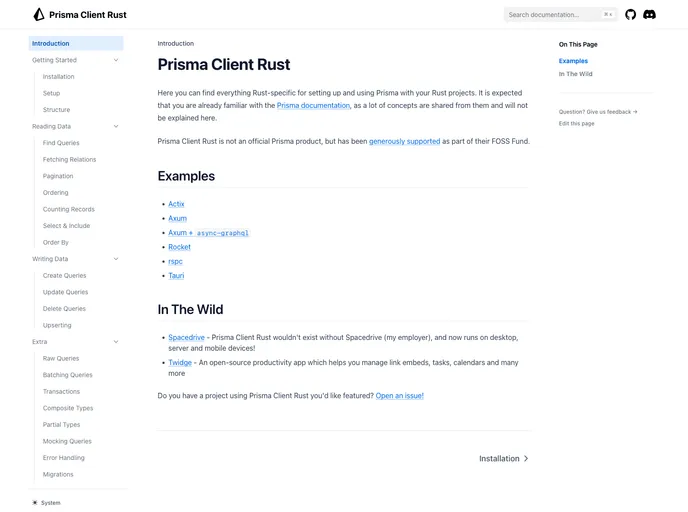Collapse the Reading Data section
The width and height of the screenshot is (688, 512).
point(116,127)
